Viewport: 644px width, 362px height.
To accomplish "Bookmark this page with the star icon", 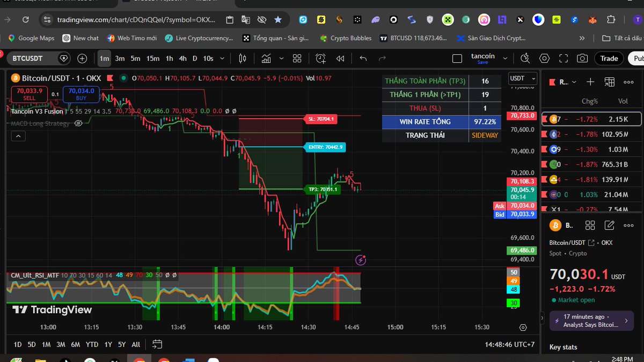I will pos(277,19).
